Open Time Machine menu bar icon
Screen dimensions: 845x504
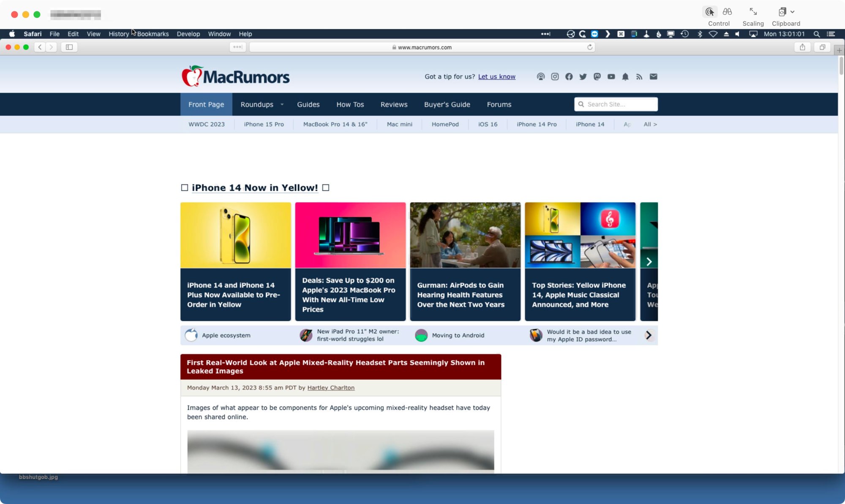pyautogui.click(x=685, y=34)
